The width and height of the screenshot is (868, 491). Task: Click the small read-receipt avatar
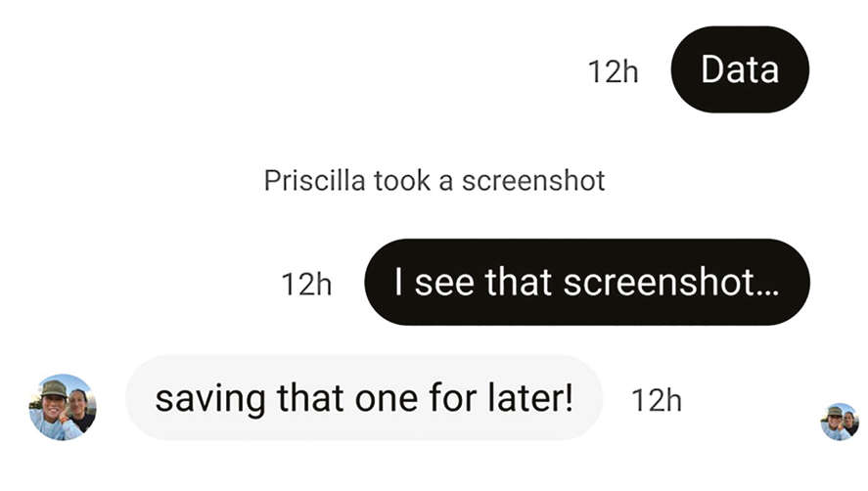(839, 422)
